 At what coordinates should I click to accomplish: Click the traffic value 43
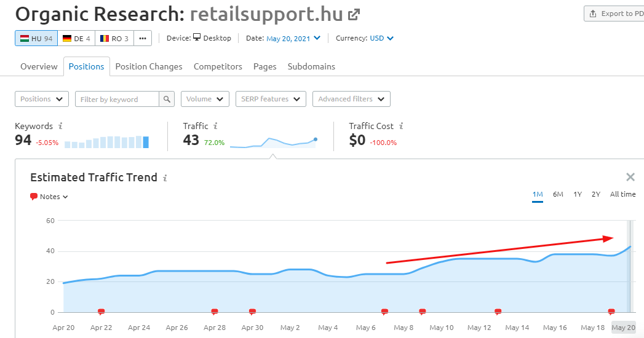click(x=191, y=140)
